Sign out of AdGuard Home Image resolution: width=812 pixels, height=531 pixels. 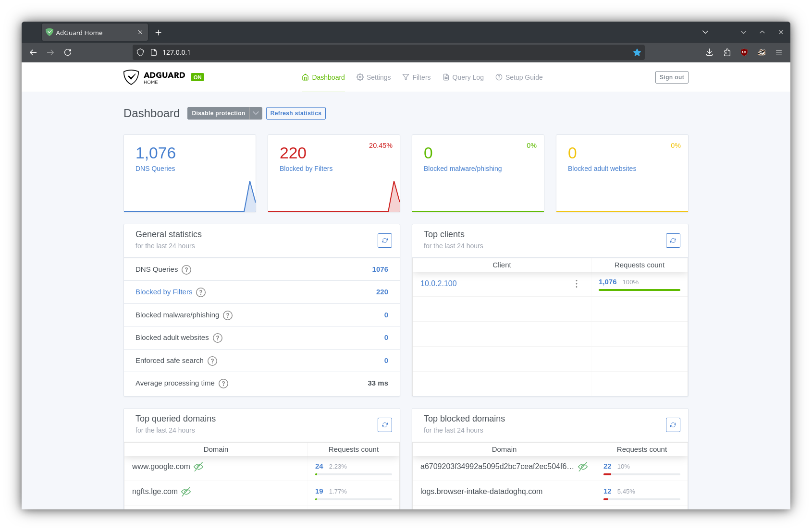(671, 77)
